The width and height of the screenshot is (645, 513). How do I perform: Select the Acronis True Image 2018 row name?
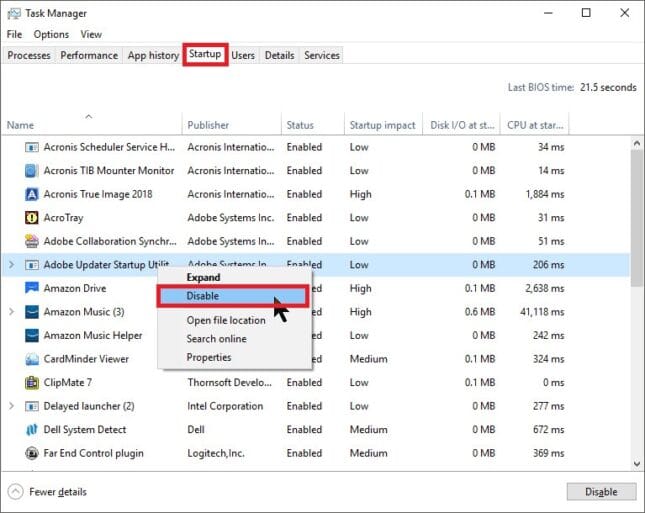click(x=98, y=194)
